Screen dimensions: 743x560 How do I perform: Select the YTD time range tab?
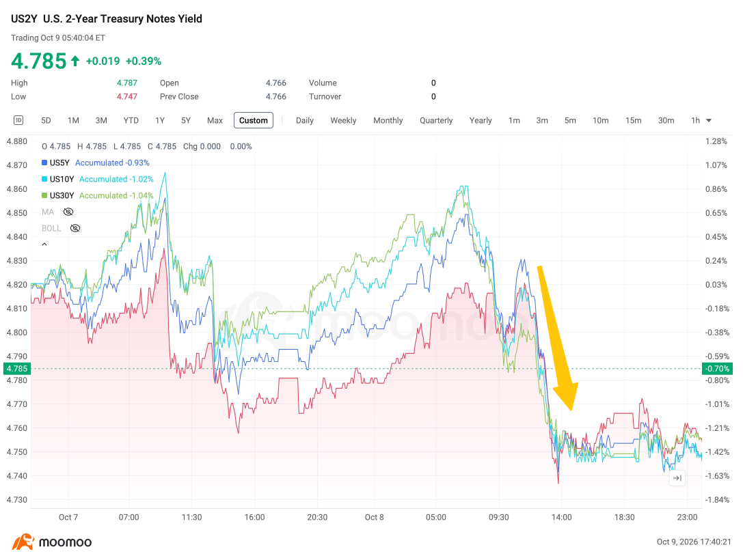point(131,120)
